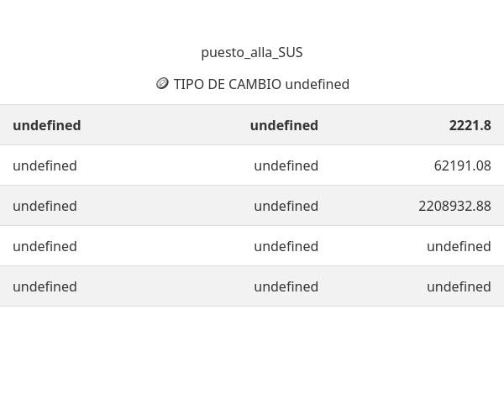The image size is (504, 420).
Task: Click middle-column undefined in the fourth table row
Action: click(x=286, y=246)
